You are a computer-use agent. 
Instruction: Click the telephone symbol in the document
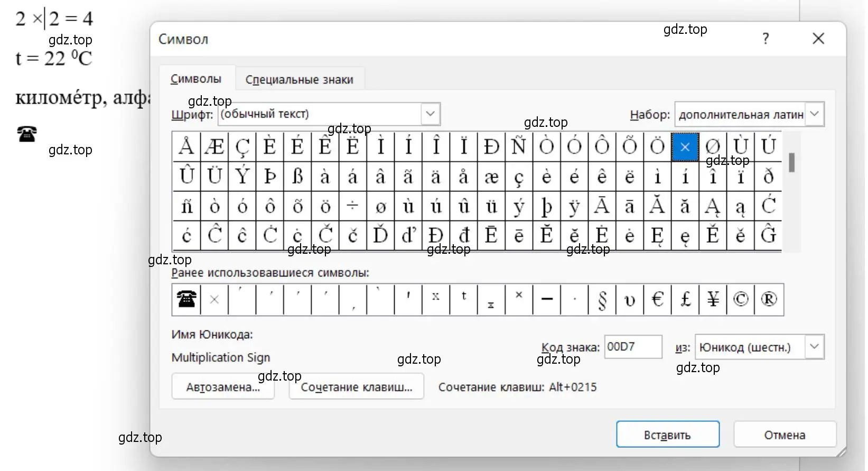(x=27, y=134)
